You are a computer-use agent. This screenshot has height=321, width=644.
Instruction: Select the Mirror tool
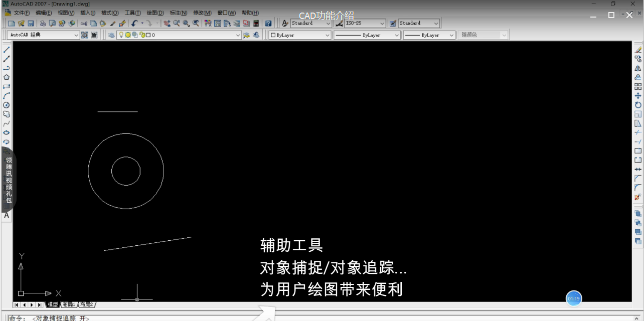coord(638,68)
